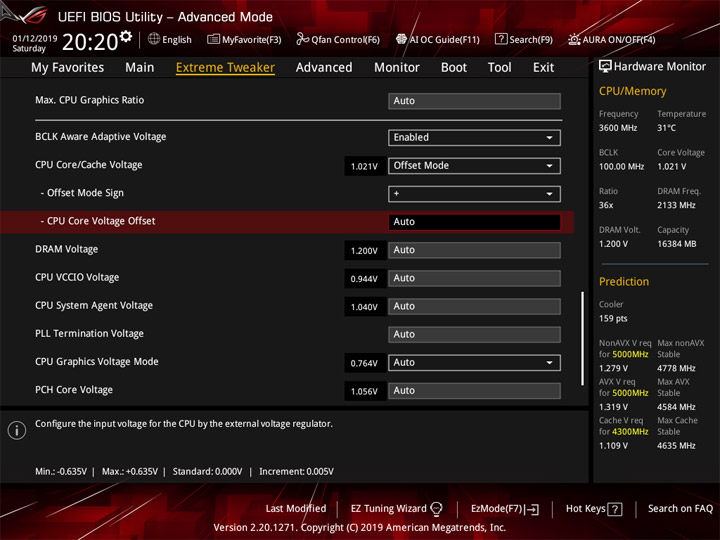
Task: Open the MyFavorite(F3) list icon
Action: (213, 39)
